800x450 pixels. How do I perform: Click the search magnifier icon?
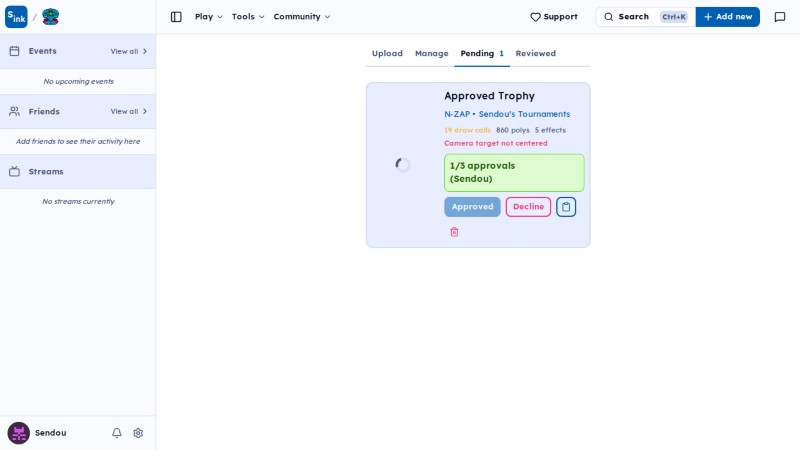coord(609,17)
